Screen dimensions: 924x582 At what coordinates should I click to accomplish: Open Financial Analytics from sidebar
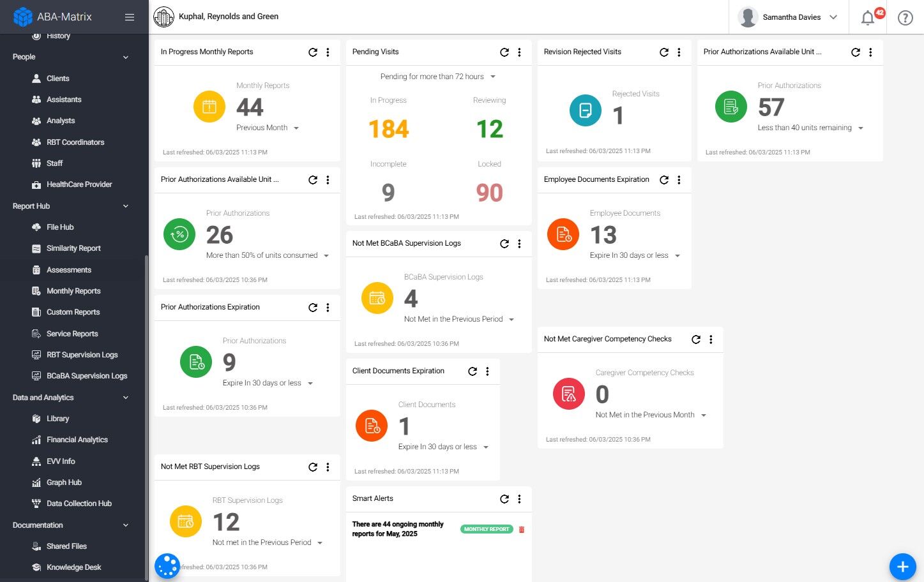[x=77, y=440]
